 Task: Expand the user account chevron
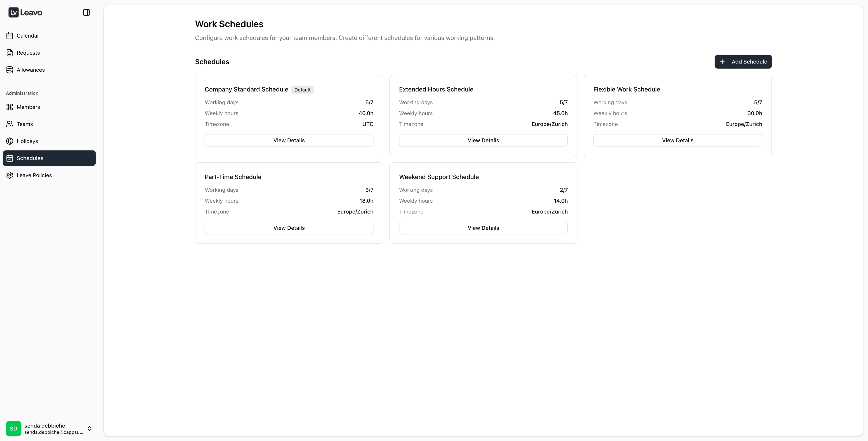(89, 428)
